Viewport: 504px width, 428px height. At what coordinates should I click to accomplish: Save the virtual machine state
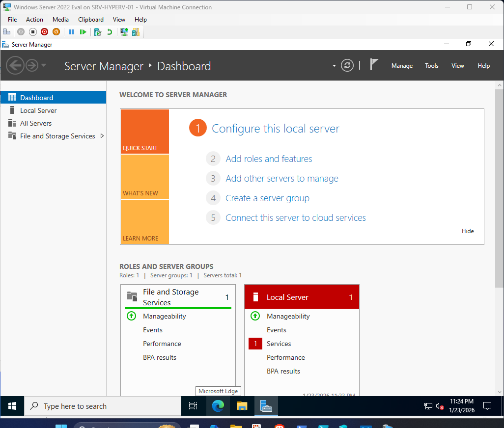[56, 32]
